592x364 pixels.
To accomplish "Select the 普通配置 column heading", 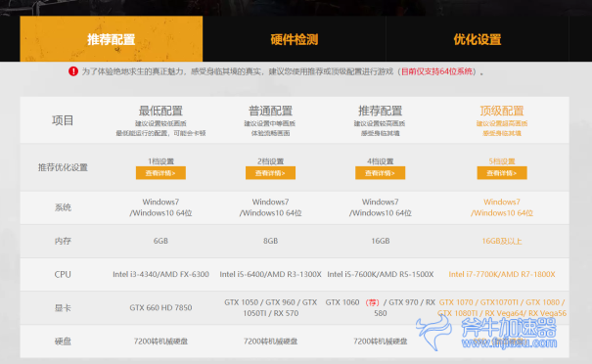I will (270, 111).
